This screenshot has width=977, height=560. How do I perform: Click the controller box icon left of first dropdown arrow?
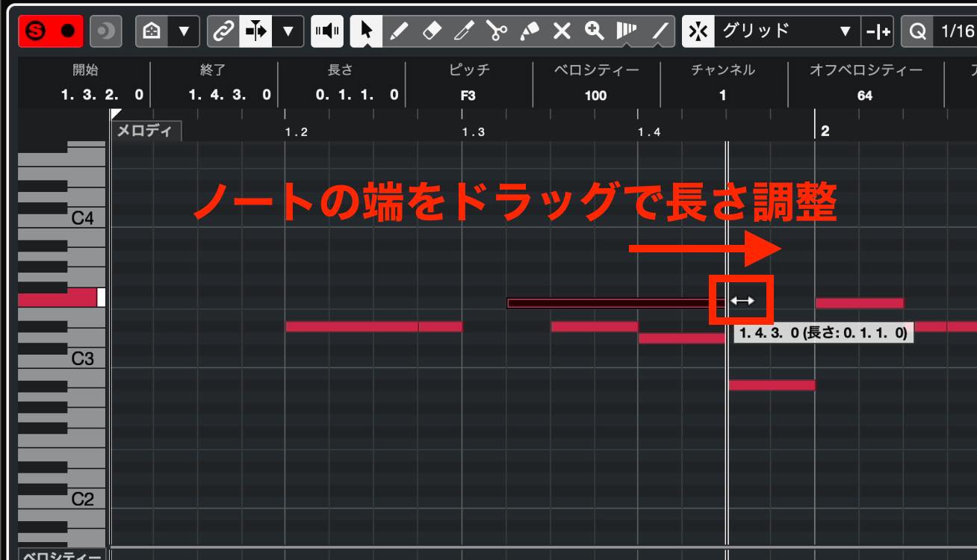pos(152,31)
